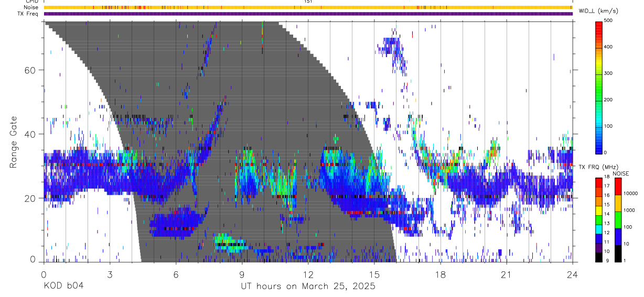Click the 500 tick on the width colorbar
644x297 pixels.
(609, 20)
